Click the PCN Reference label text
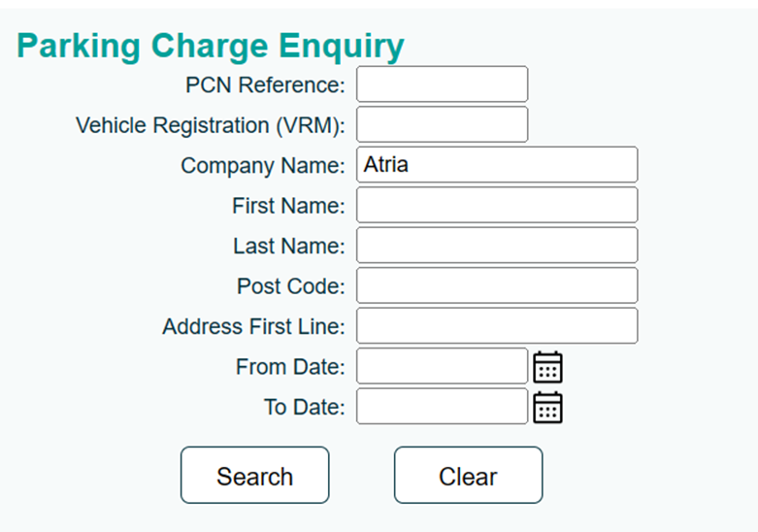 click(x=265, y=85)
